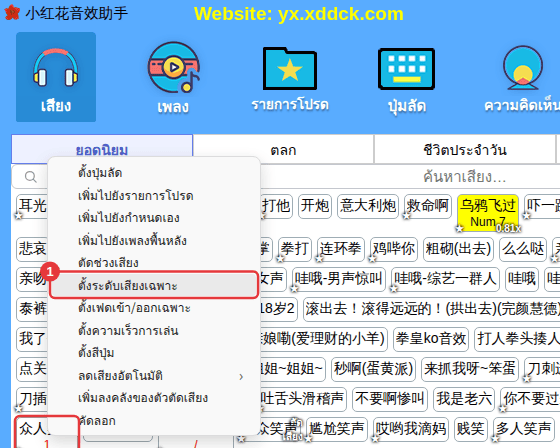Screen dimensions: 560x448
Task: Play the 悲哀 sound button
Action: (x=32, y=249)
